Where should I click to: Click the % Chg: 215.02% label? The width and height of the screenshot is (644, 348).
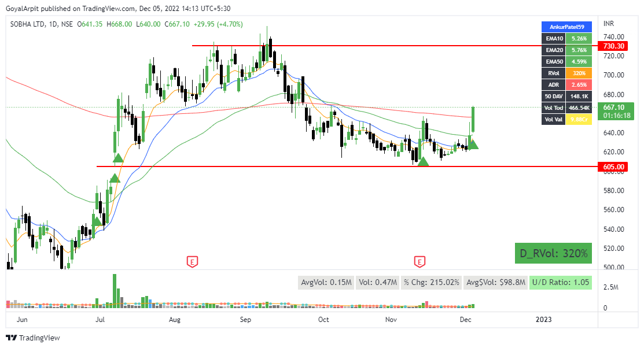coord(431,282)
